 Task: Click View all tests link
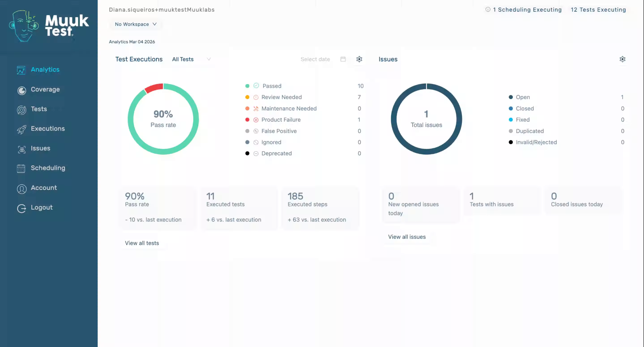(x=142, y=243)
